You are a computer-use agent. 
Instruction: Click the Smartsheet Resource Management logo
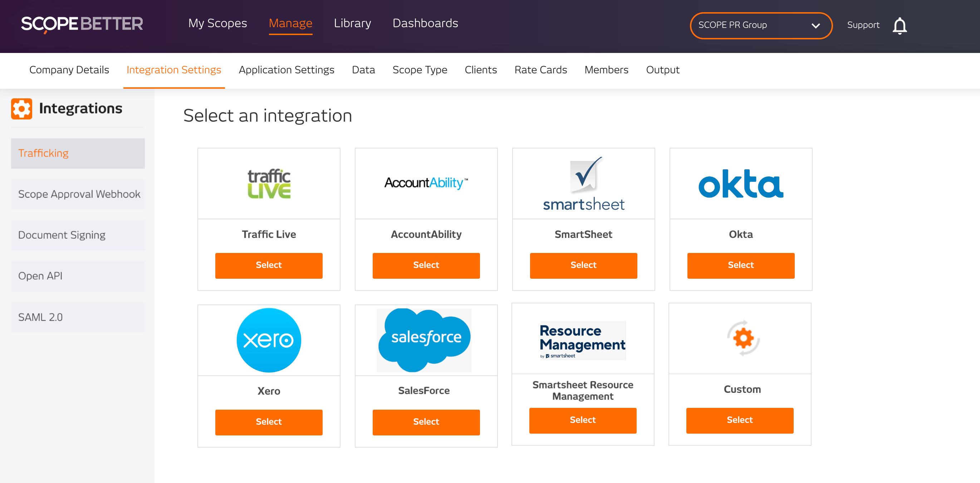point(582,340)
